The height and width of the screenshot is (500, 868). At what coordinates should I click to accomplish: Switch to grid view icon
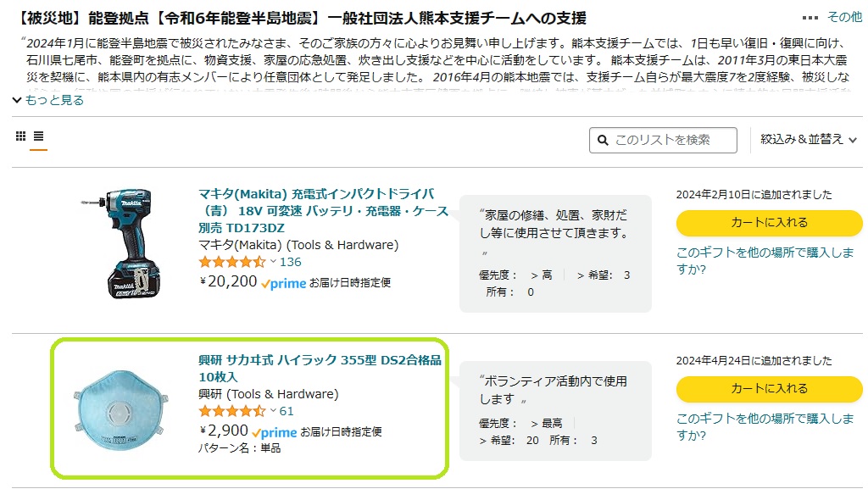[x=20, y=136]
